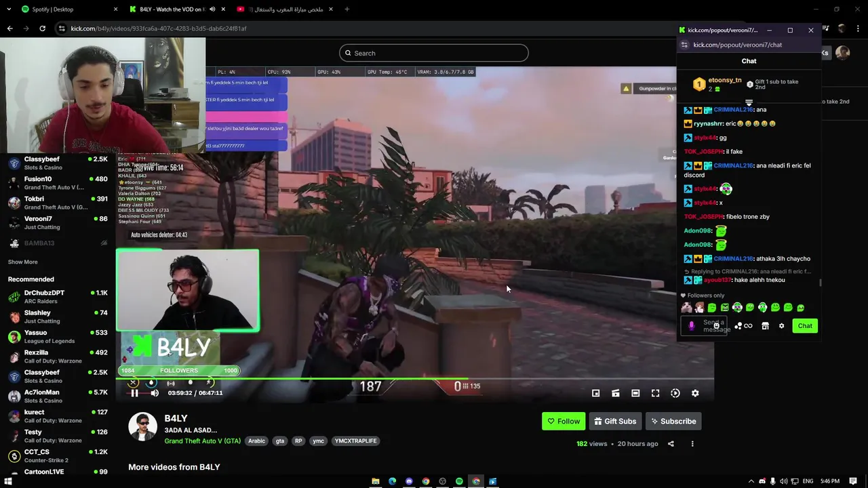Open picture-in-picture mini player

pos(595,393)
